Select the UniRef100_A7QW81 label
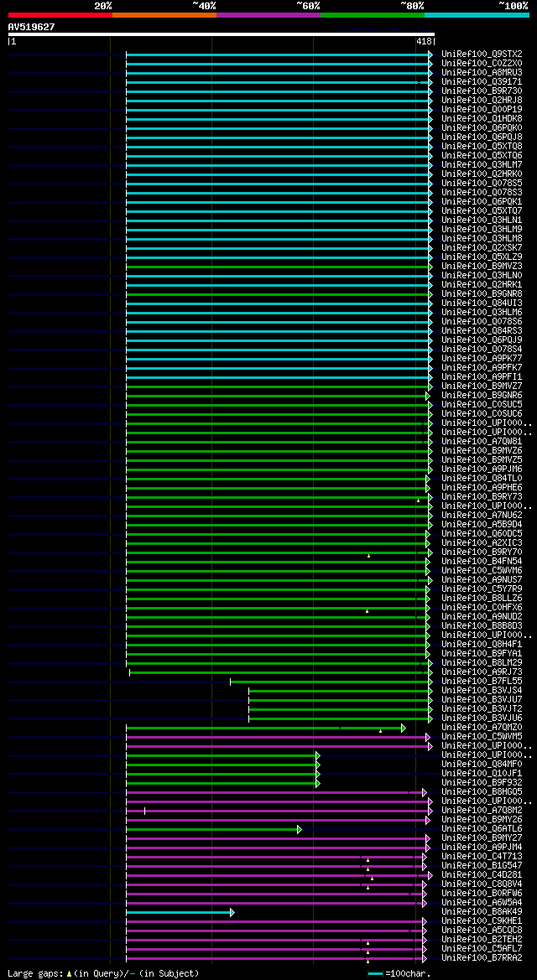 (x=482, y=441)
